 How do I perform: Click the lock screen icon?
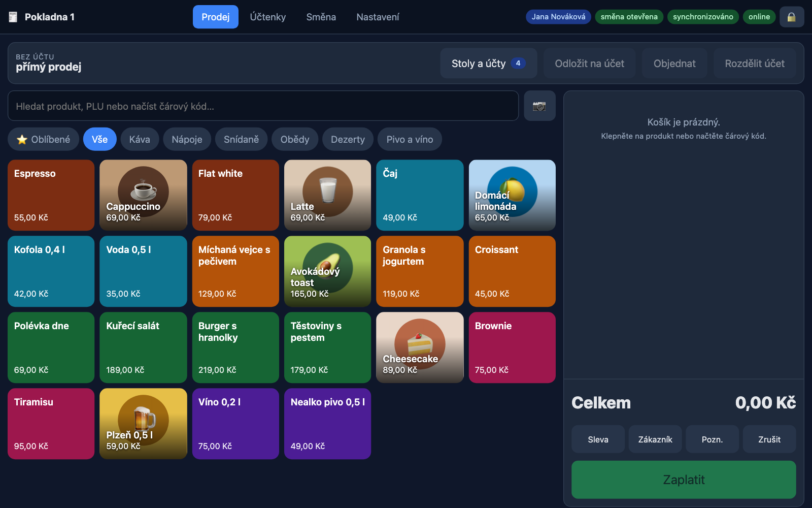pos(792,17)
